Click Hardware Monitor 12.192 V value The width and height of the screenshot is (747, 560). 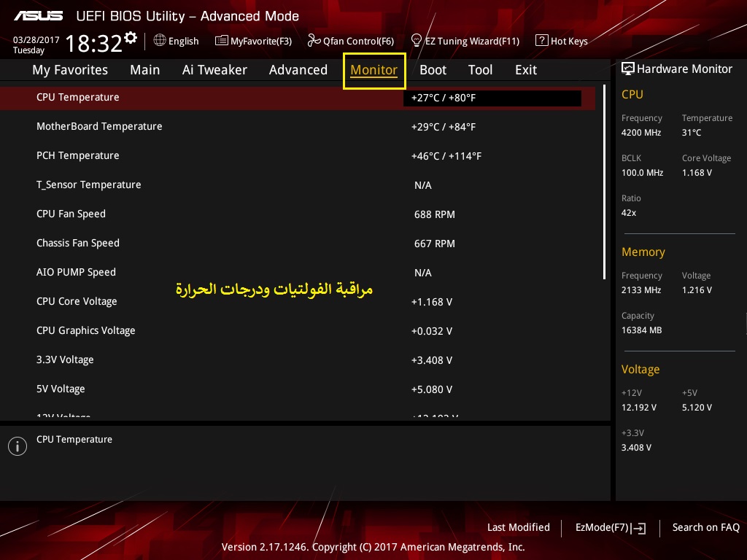point(639,408)
